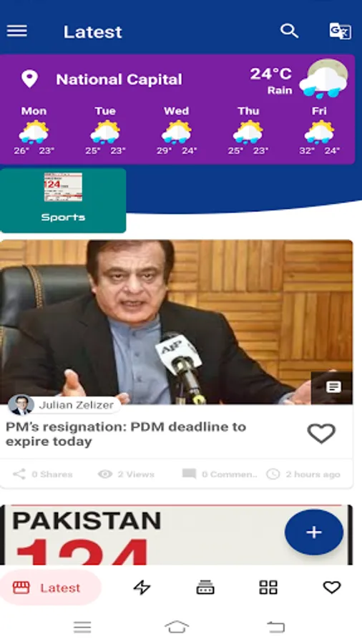Tap the blue plus floating button
362x644 pixels.
click(314, 532)
